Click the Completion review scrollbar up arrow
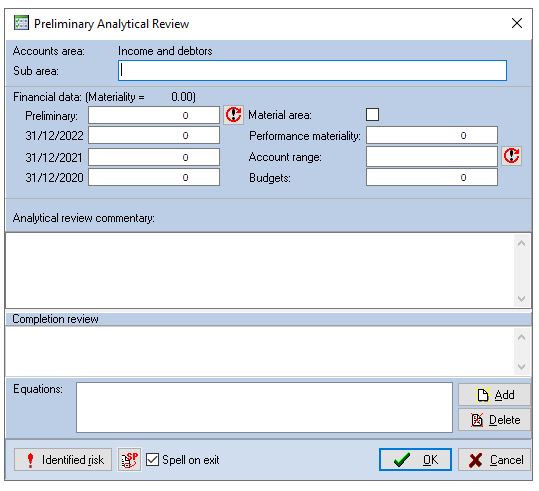This screenshot has height=491, width=539. pos(521,337)
